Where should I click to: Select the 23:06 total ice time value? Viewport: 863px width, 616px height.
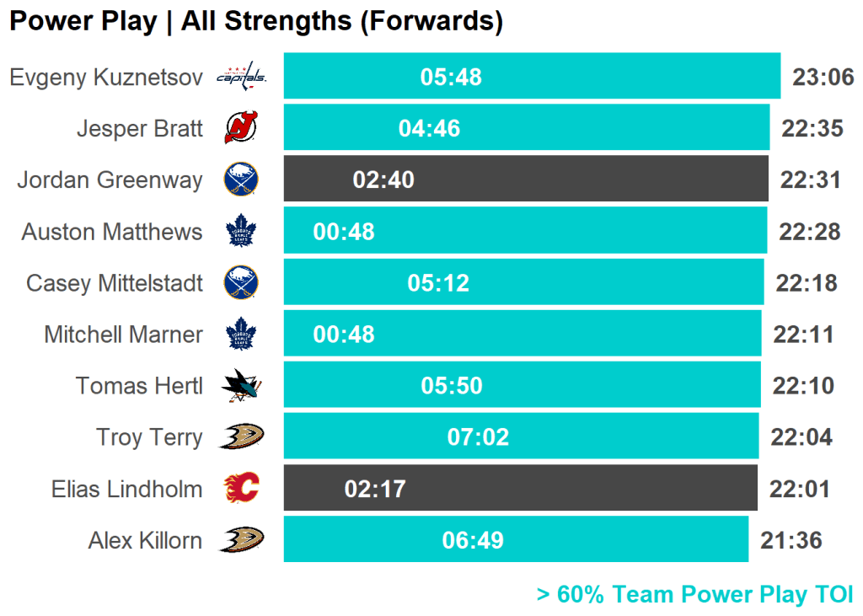point(823,78)
